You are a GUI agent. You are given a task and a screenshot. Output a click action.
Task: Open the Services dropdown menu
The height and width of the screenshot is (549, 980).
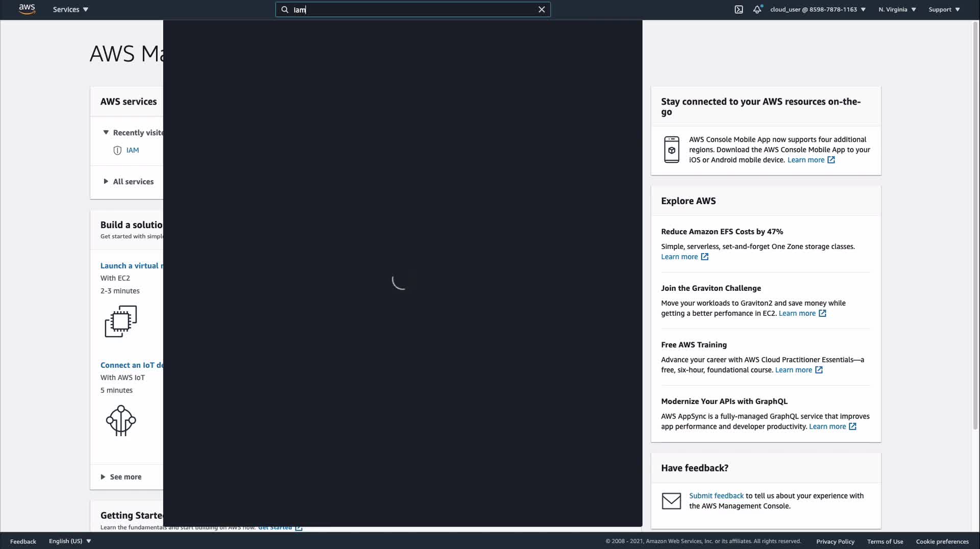[70, 9]
